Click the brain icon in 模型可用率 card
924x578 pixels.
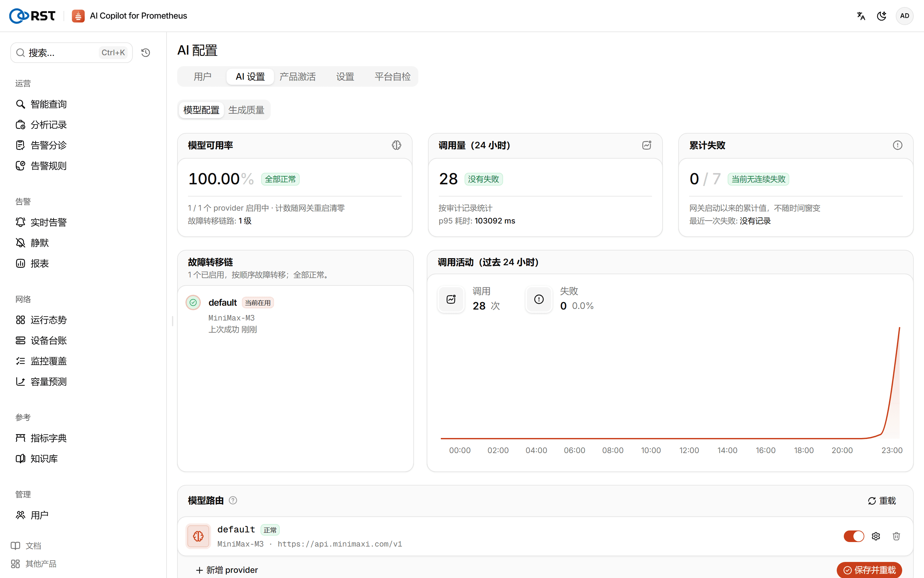(x=396, y=145)
